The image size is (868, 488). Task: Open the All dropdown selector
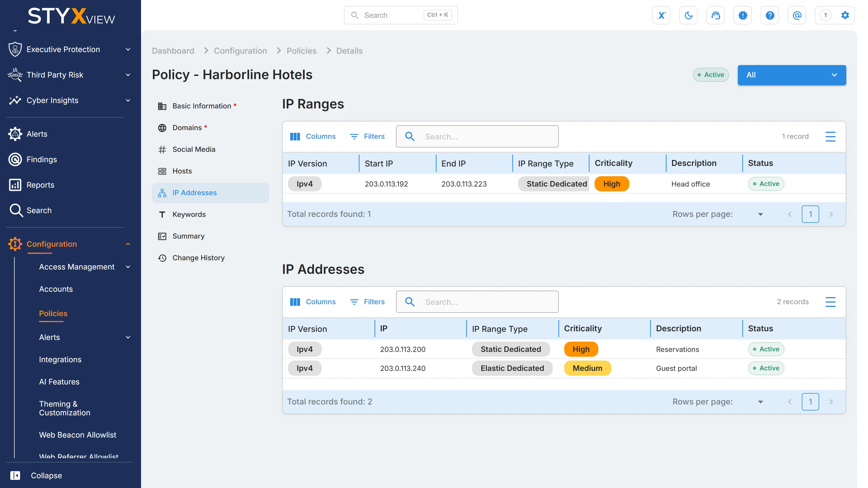[792, 75]
